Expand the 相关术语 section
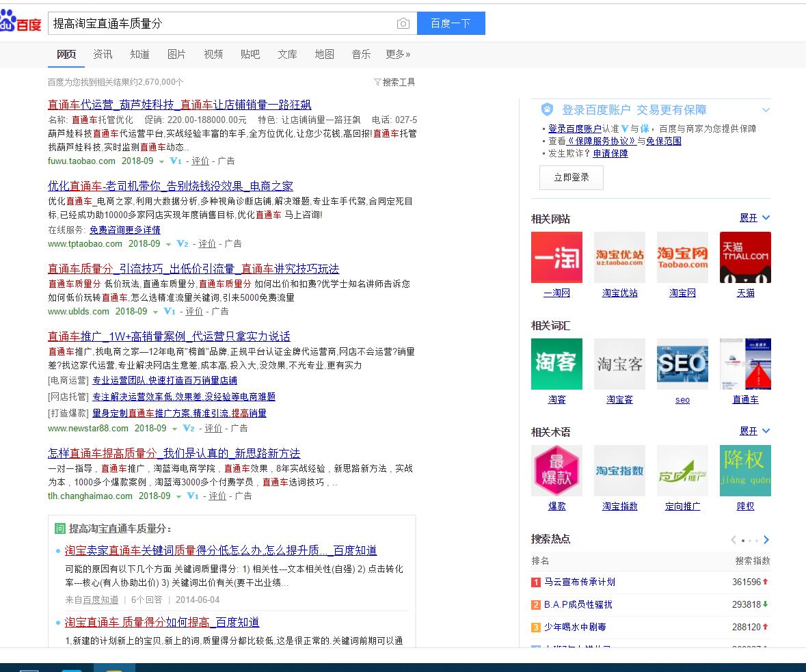The height and width of the screenshot is (672, 806). [754, 431]
